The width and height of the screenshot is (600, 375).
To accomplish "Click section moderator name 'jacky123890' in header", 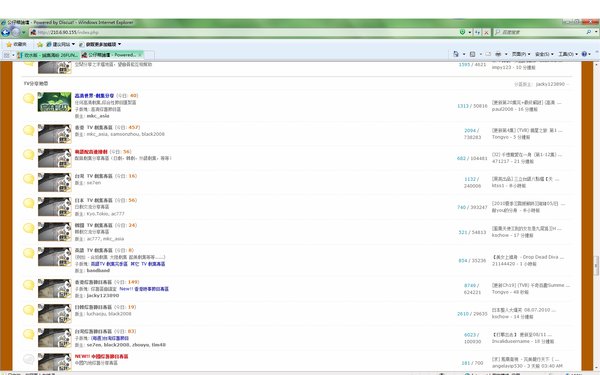I will (x=550, y=84).
